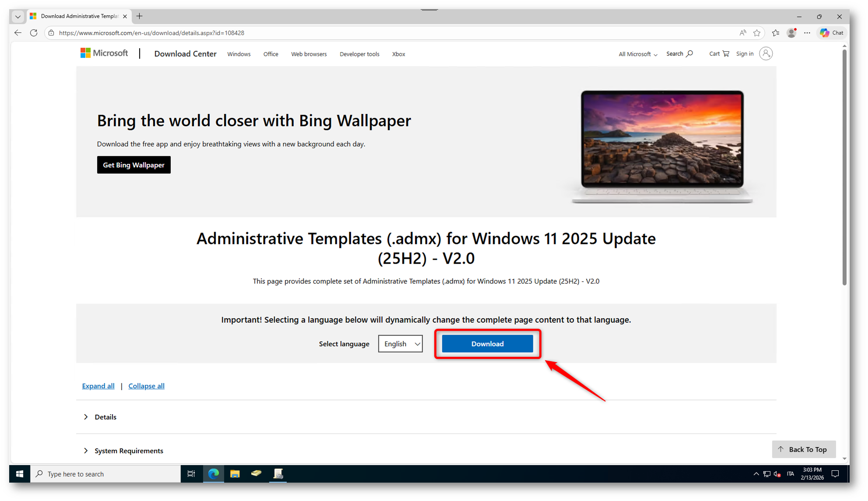
Task: Open the Select language dropdown
Action: [x=400, y=344]
